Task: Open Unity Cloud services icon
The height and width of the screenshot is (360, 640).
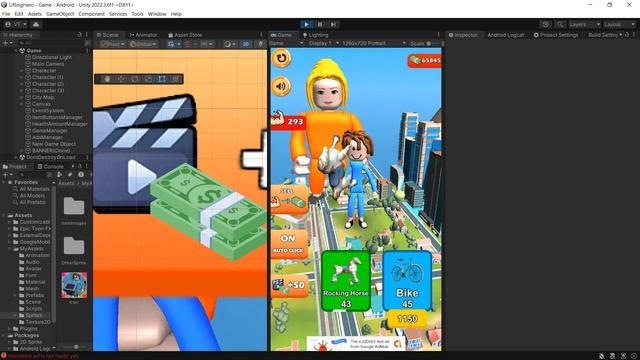Action: pos(36,24)
